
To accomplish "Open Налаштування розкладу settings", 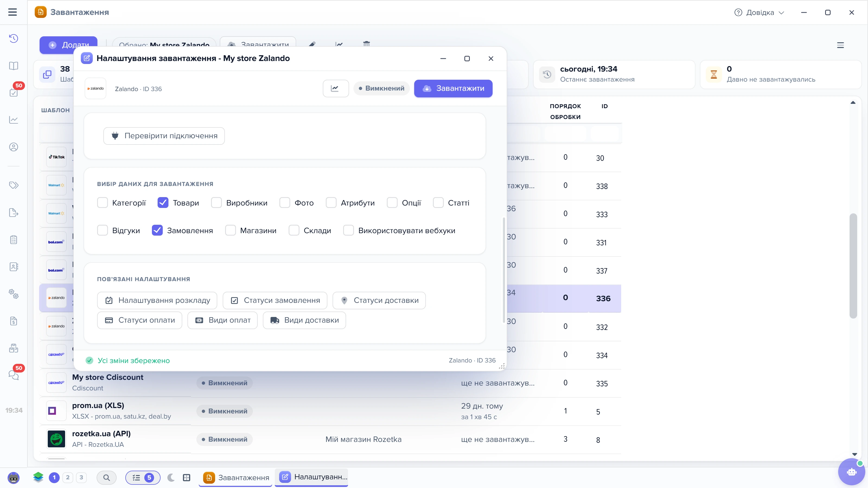I will 157,300.
